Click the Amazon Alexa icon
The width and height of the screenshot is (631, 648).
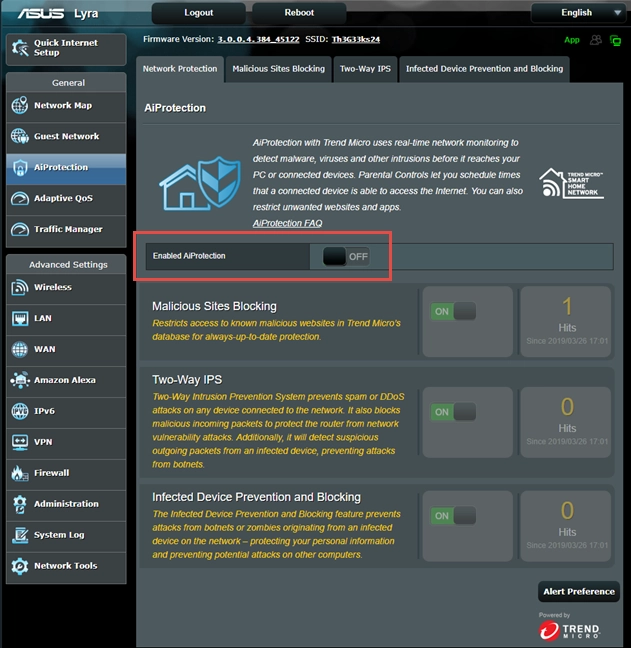point(20,380)
